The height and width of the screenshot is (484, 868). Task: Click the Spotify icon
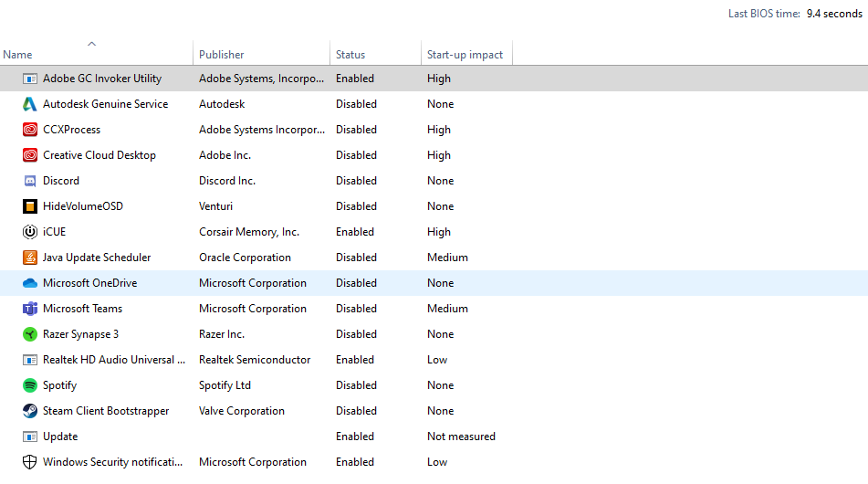click(x=30, y=385)
